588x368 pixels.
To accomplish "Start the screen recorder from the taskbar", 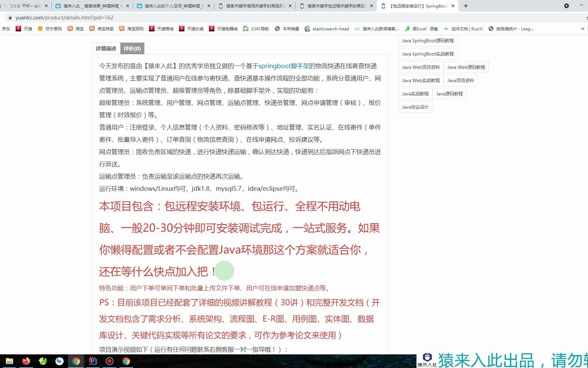I will [x=109, y=362].
